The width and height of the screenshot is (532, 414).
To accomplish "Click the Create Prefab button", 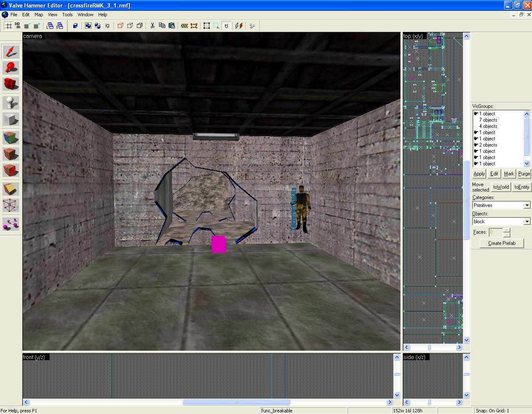I will click(501, 243).
